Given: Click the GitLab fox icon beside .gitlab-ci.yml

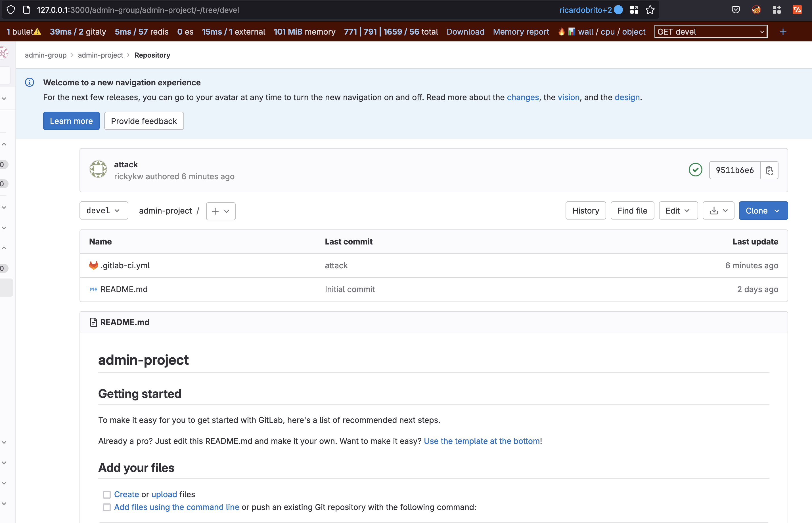Looking at the screenshot, I should click(93, 265).
